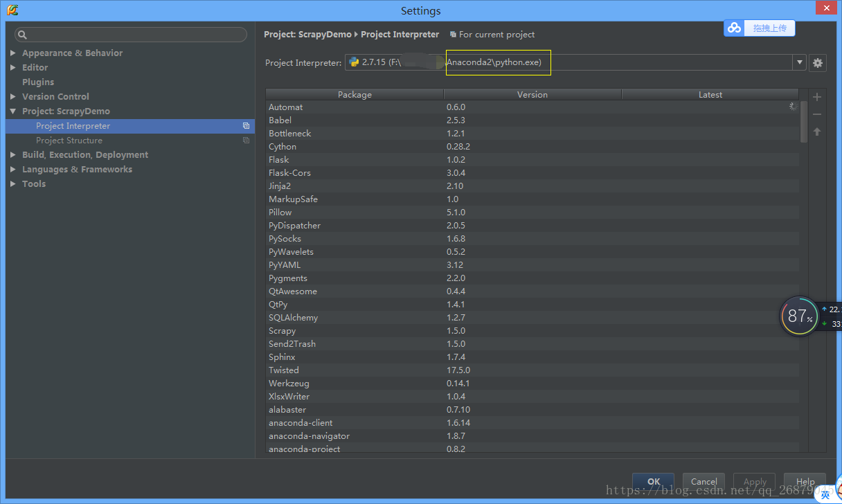
Task: Select Project Structure tree item
Action: point(130,141)
